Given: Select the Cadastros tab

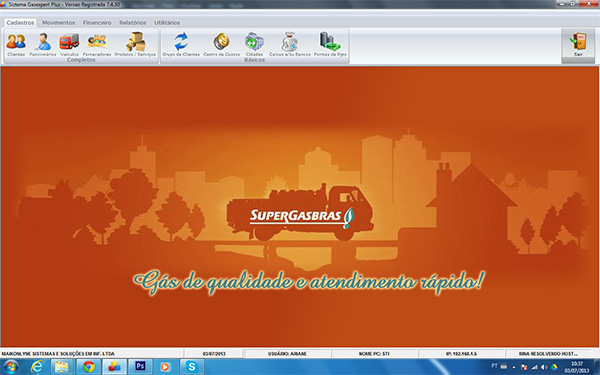Looking at the screenshot, I should point(20,23).
